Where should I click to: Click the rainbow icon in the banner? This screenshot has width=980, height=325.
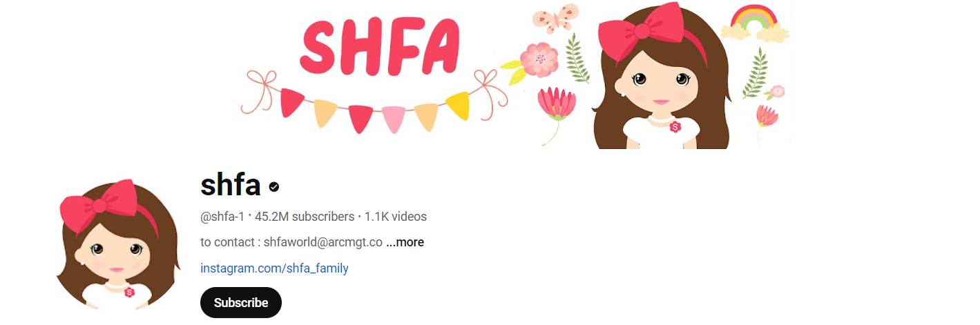(755, 24)
